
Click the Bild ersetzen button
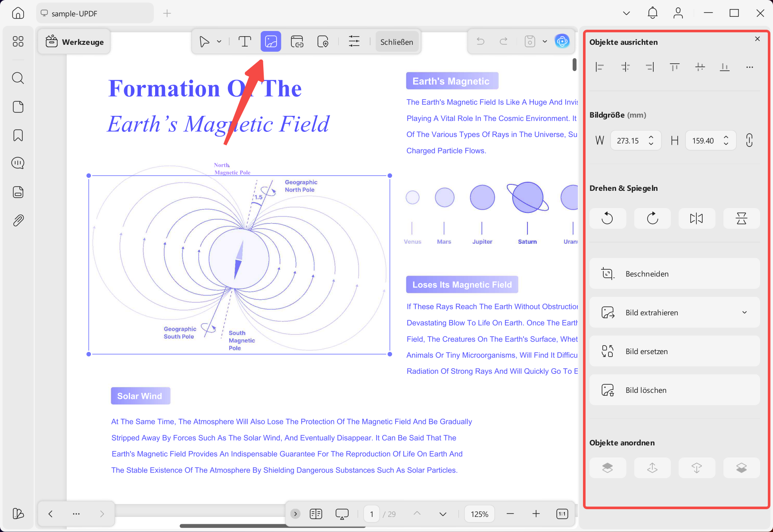pos(674,351)
